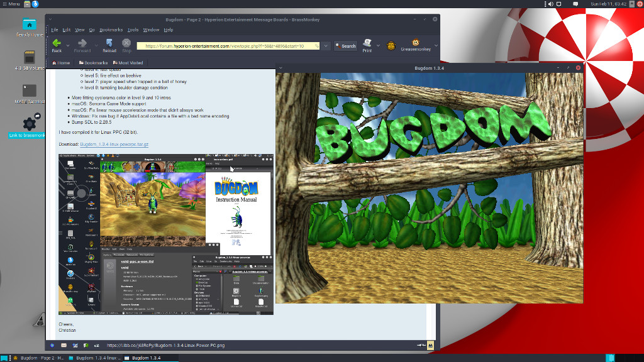Open the notification bubble tray icon

(x=575, y=4)
